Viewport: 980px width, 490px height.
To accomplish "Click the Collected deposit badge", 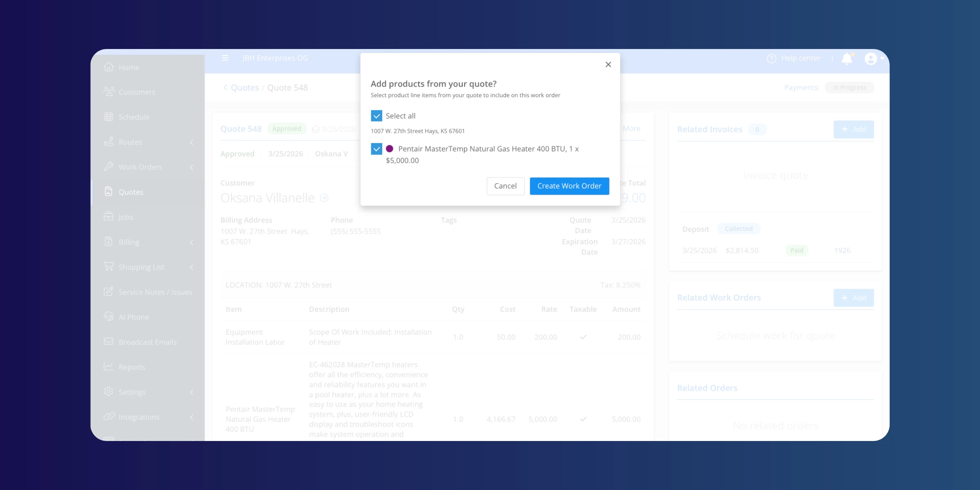I will coord(739,229).
